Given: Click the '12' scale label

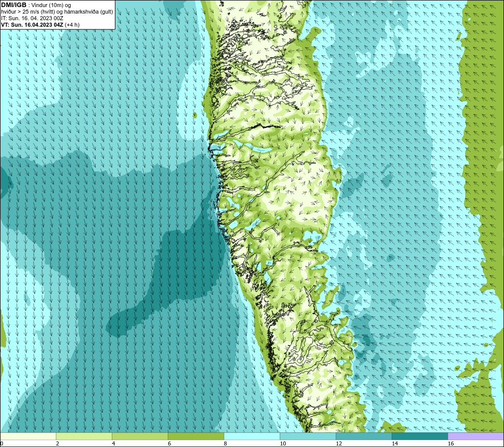Looking at the screenshot, I should coord(339,443).
